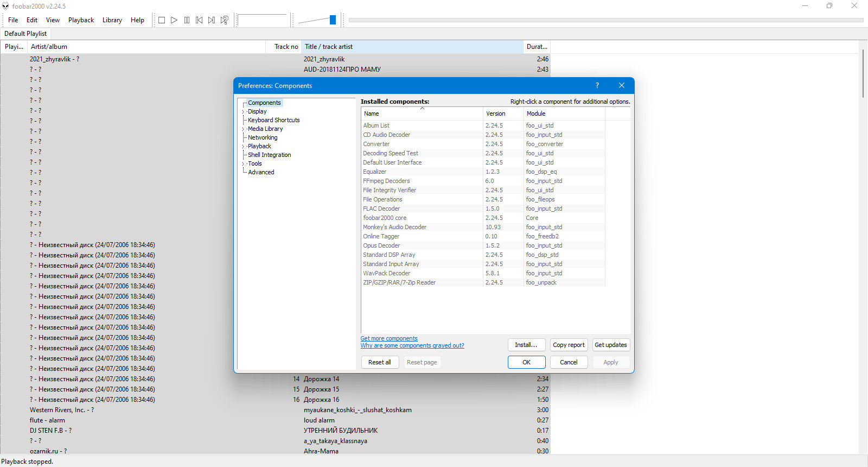Click the Install... button

point(526,345)
